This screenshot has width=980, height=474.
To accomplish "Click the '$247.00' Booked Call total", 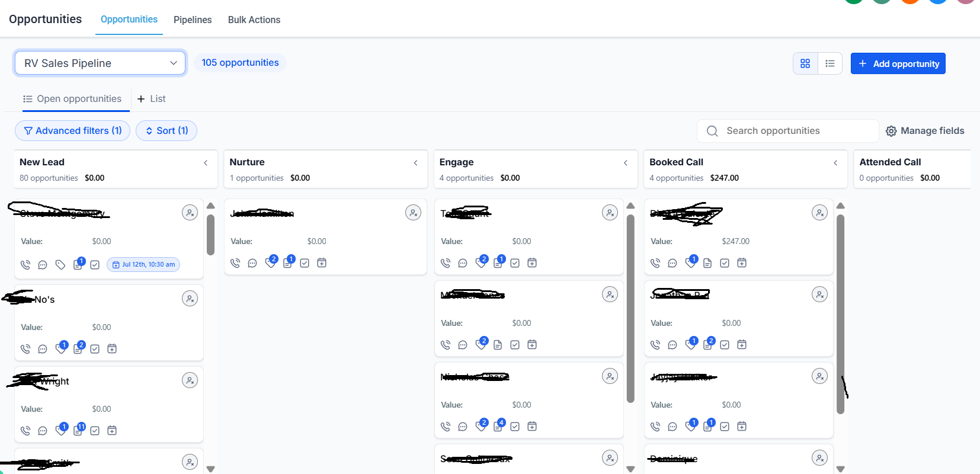I will 725,178.
